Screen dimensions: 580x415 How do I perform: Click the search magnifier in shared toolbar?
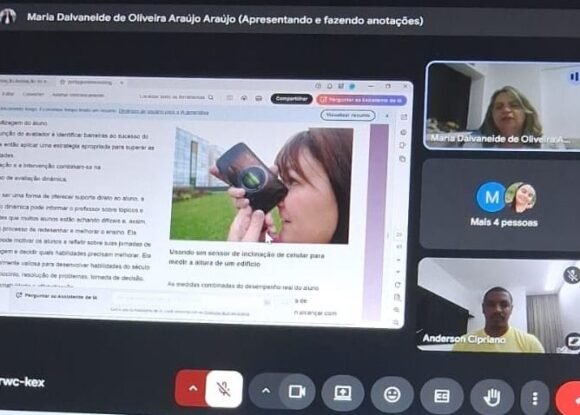tap(211, 97)
